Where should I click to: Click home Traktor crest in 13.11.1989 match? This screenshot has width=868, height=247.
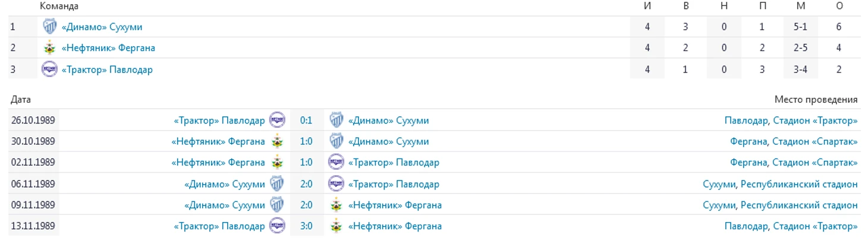277,226
